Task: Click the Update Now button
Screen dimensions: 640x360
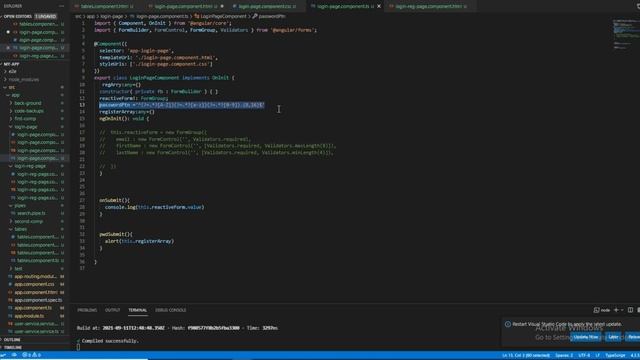Action: pos(586,337)
